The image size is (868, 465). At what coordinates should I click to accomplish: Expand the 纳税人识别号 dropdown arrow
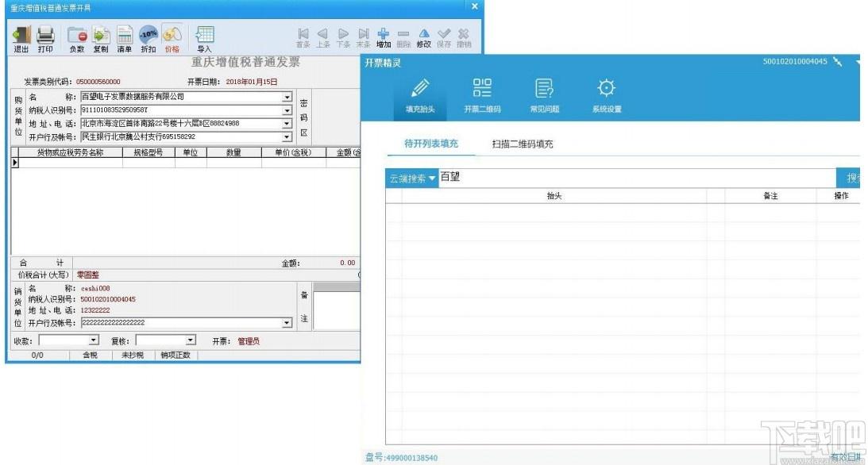click(x=287, y=110)
